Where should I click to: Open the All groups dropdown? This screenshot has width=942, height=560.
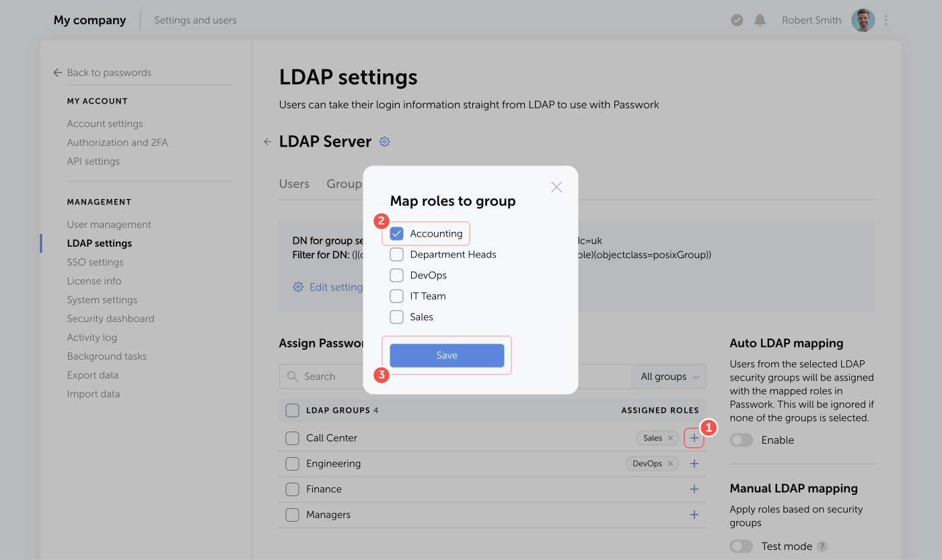coord(668,376)
